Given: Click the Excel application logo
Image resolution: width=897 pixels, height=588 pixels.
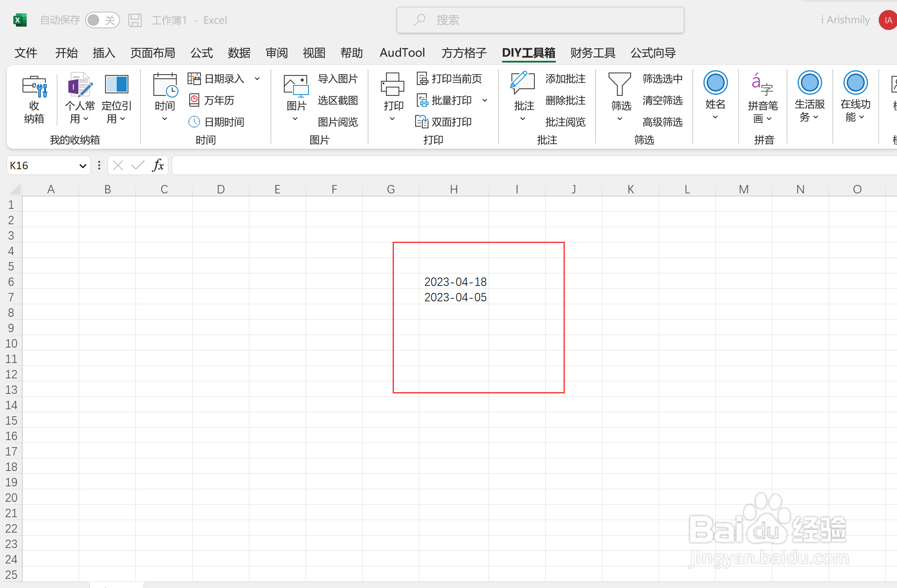Looking at the screenshot, I should tap(20, 20).
